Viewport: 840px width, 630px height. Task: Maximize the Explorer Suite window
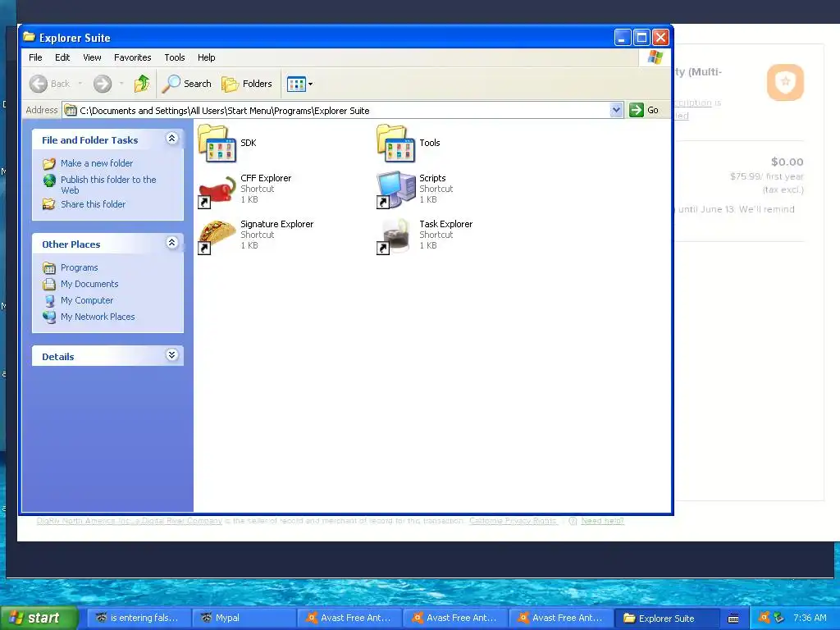click(641, 38)
